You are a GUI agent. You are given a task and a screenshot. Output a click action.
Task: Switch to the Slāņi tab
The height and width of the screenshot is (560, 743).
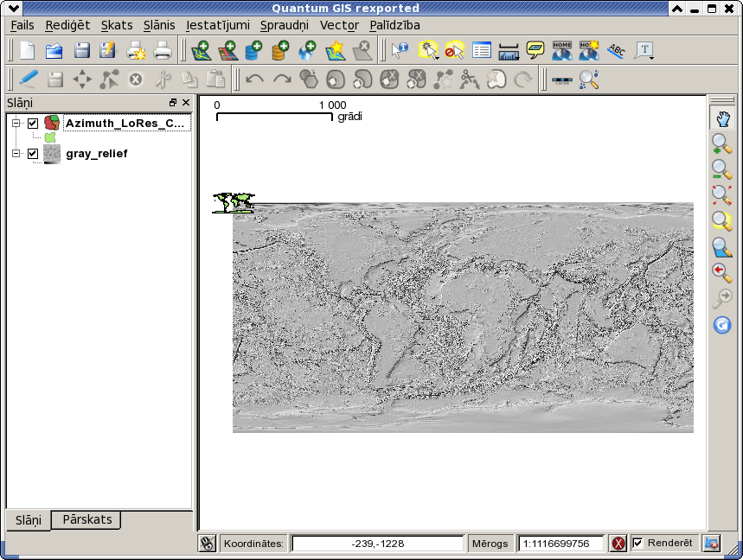tap(29, 520)
